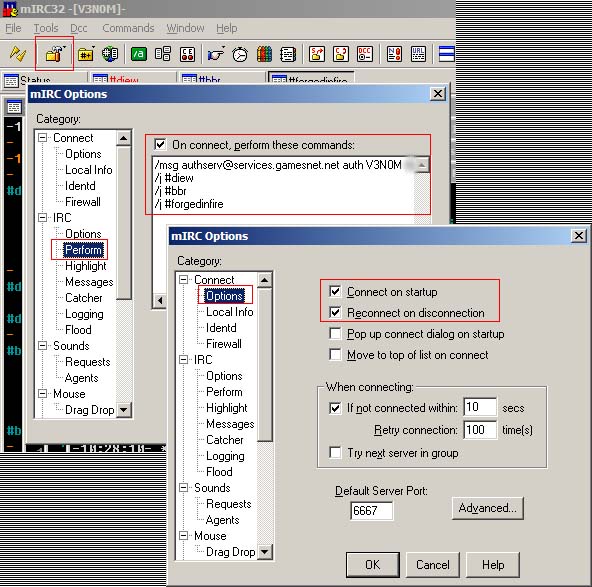Open mIRC Options via hammer folder icon

pyautogui.click(x=55, y=54)
